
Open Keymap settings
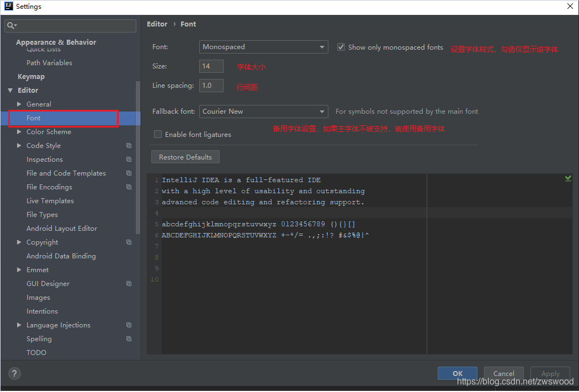pos(31,77)
